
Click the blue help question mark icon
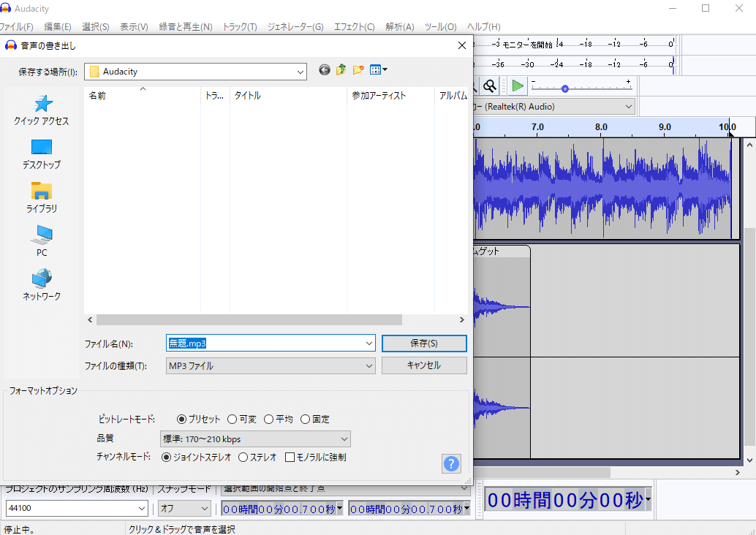tap(451, 463)
